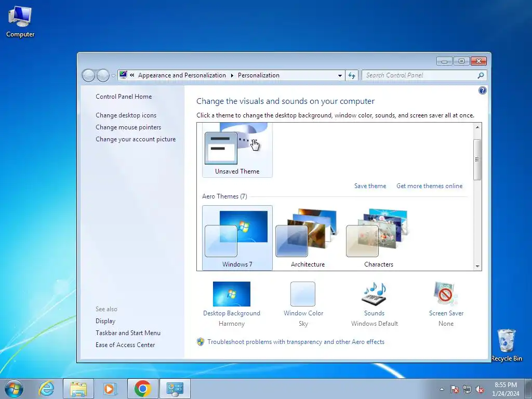Click the Refresh button by address bar
This screenshot has width=532, height=399.
[x=352, y=75]
